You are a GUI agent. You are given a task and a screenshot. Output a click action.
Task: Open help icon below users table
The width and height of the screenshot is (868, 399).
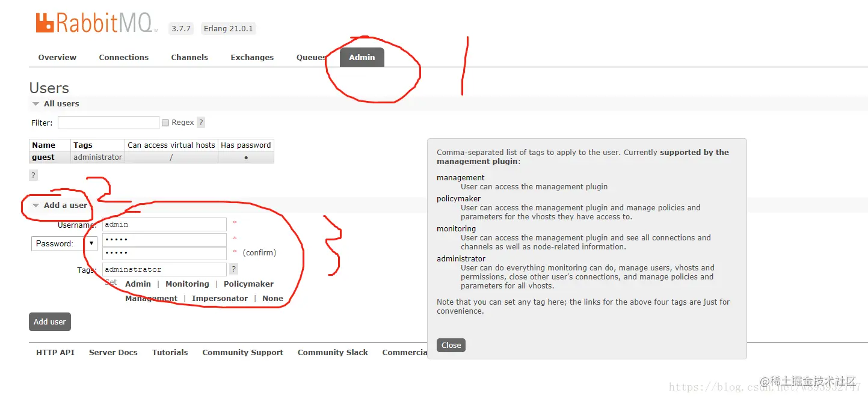pyautogui.click(x=33, y=175)
